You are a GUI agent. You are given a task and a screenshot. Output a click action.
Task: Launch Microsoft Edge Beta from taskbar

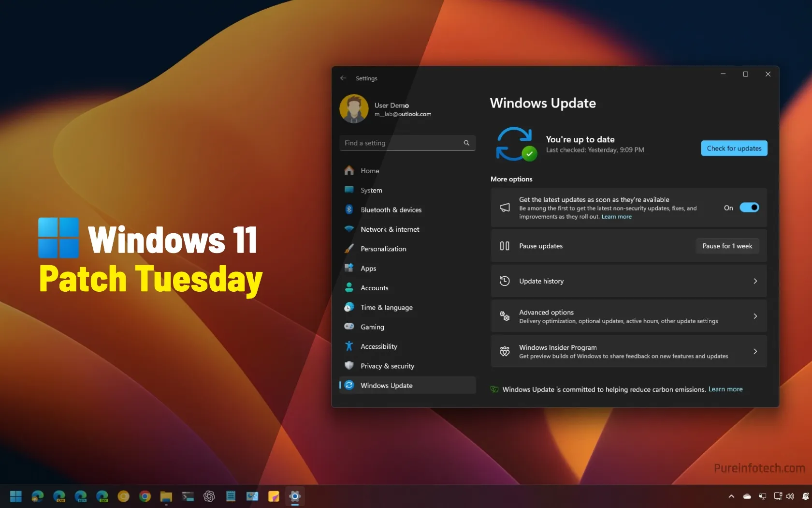coord(80,496)
